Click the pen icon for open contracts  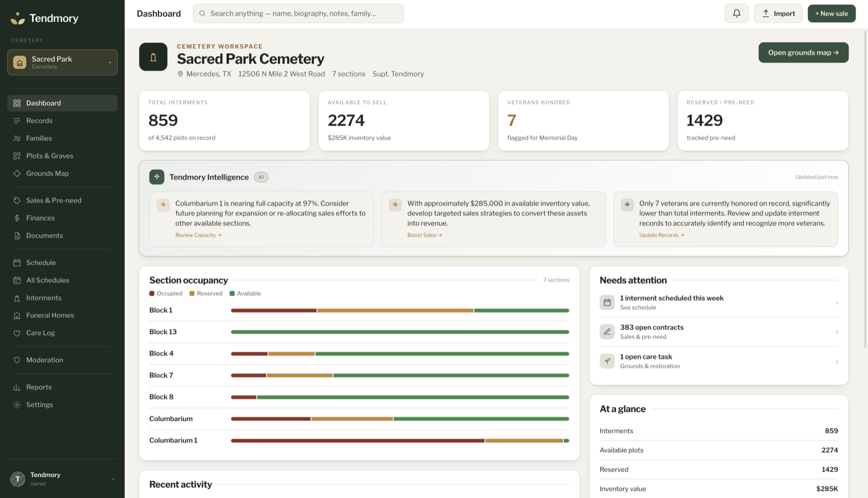click(x=607, y=331)
